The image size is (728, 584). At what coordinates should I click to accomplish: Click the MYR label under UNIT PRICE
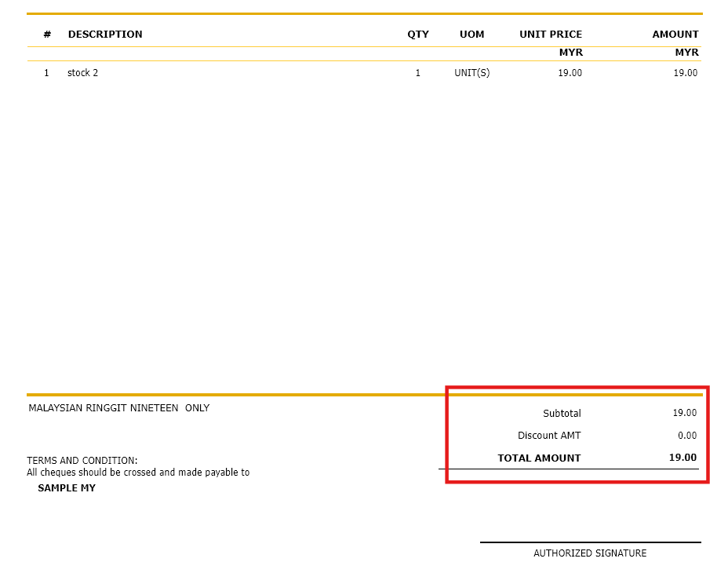coord(570,53)
